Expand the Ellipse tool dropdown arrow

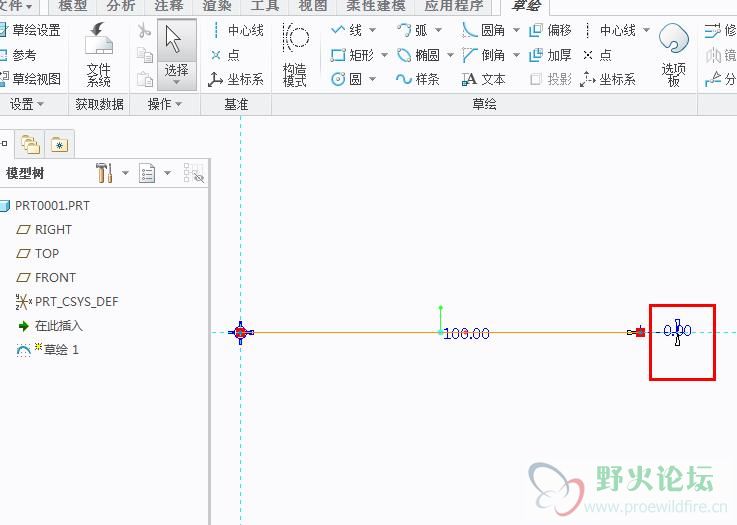point(450,55)
